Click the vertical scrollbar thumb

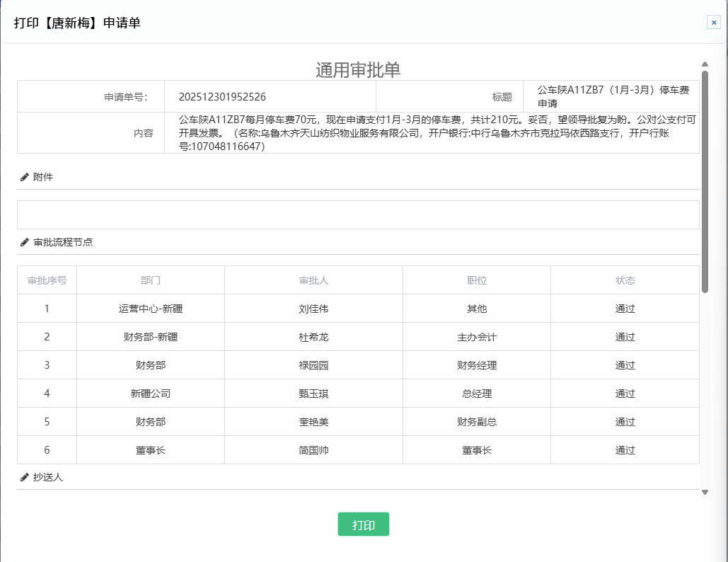[x=705, y=180]
